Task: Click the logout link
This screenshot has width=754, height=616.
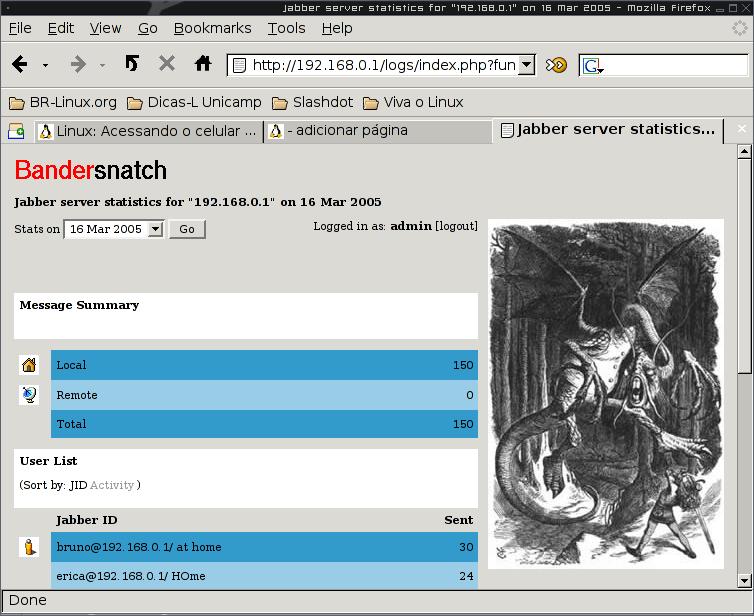Action: [456, 226]
